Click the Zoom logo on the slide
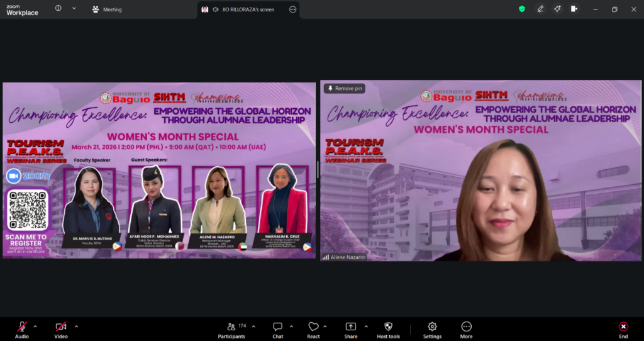The image size is (644, 341). click(28, 176)
